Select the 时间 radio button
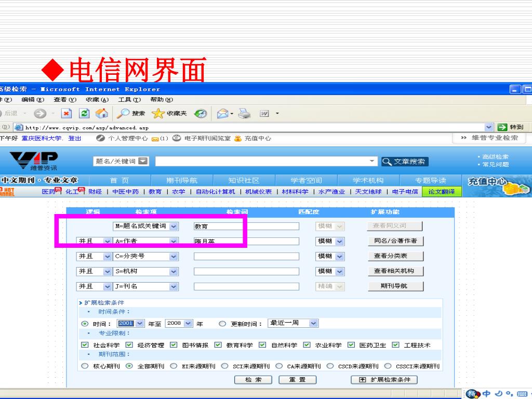The height and width of the screenshot is (399, 532). pyautogui.click(x=85, y=324)
